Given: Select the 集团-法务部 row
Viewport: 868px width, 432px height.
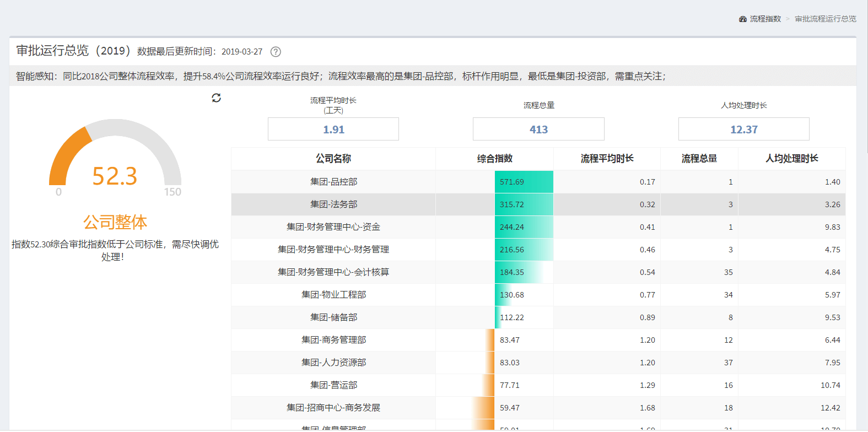Looking at the screenshot, I should (333, 204).
